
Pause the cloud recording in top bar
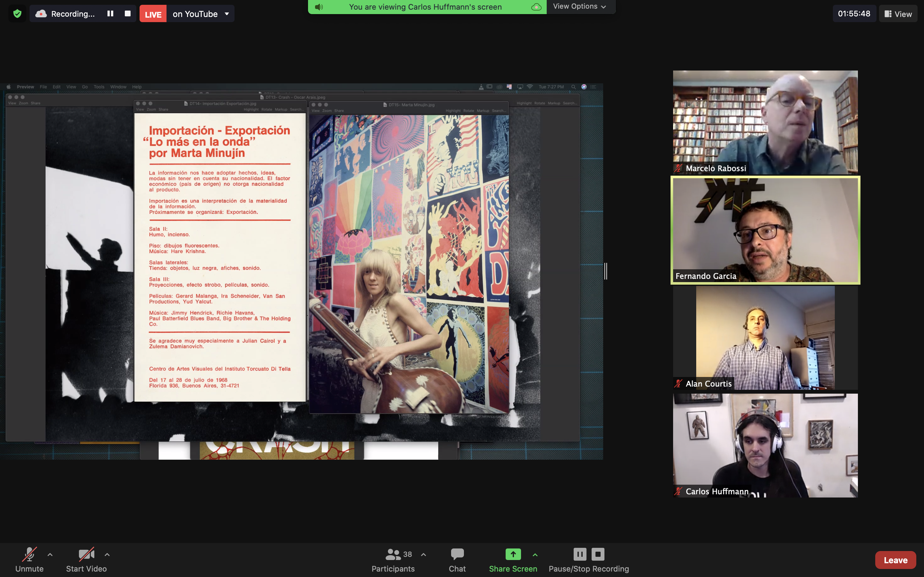click(x=110, y=14)
